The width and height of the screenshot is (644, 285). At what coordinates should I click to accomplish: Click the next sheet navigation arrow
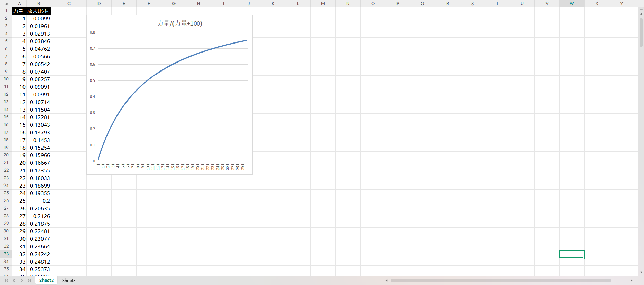click(22, 281)
